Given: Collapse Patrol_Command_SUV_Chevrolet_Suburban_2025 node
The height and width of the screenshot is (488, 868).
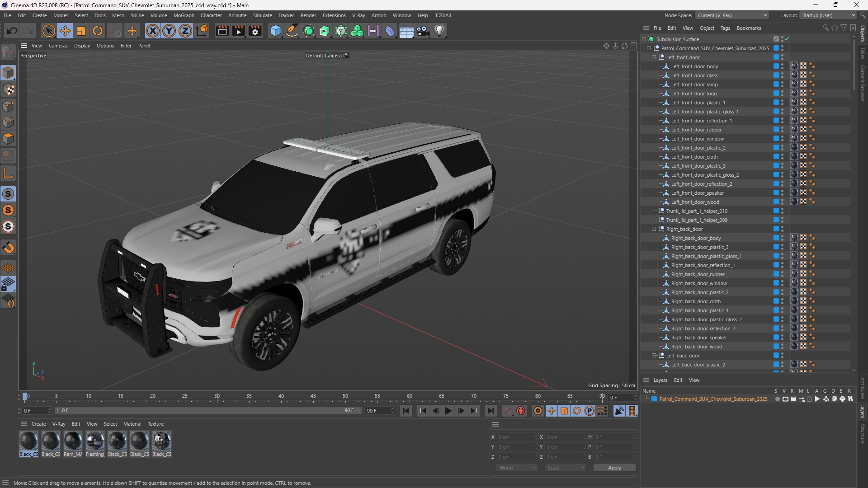Looking at the screenshot, I should 649,48.
